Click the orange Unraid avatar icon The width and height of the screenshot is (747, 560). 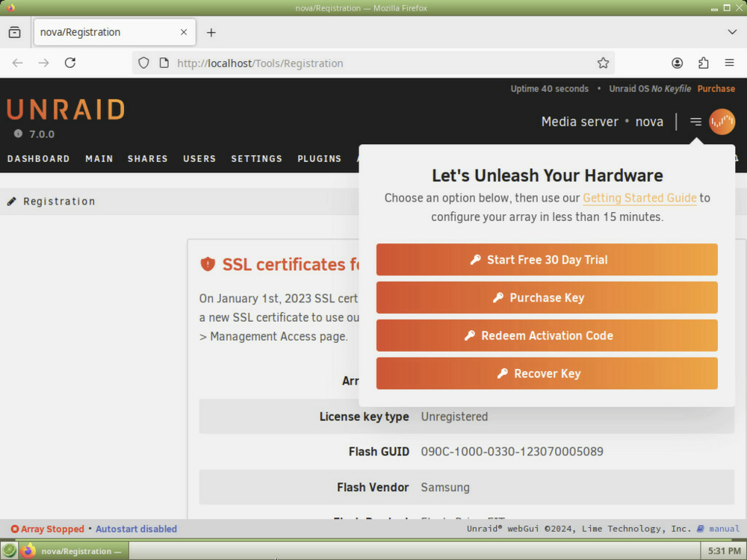coord(722,122)
